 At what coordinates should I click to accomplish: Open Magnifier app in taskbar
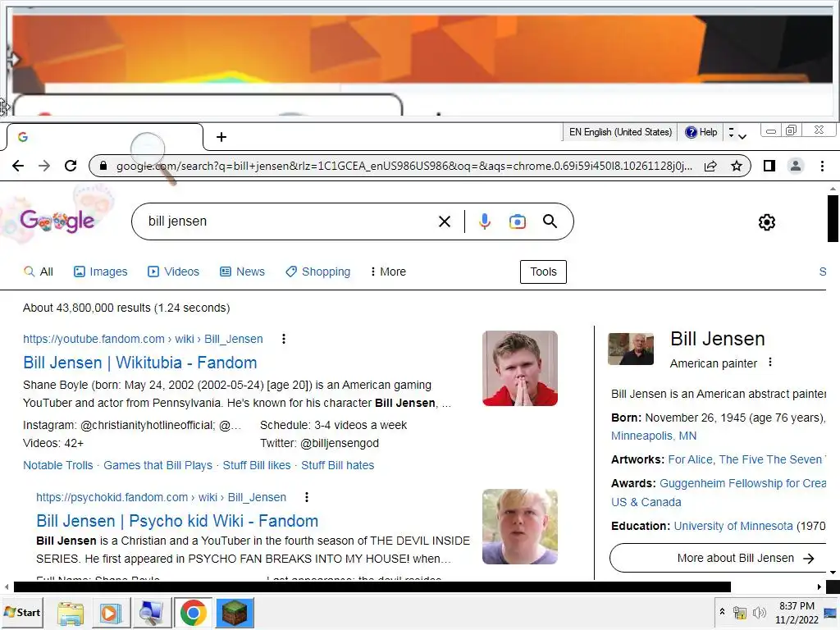[151, 613]
